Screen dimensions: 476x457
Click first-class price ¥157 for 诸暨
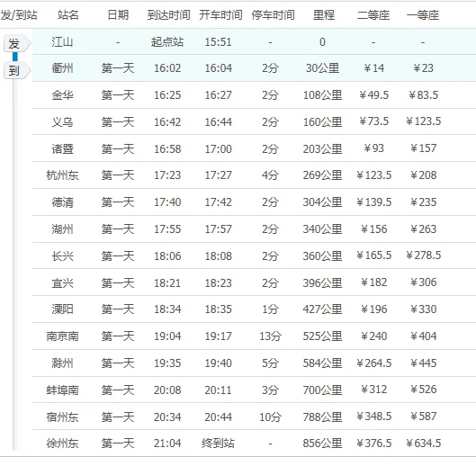423,148
